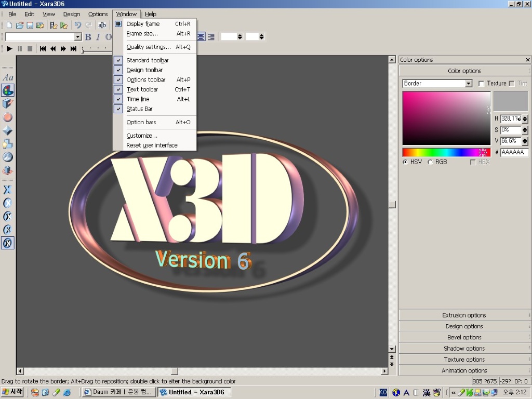Click the Redo arrow icon
This screenshot has height=399, width=532.
[x=88, y=25]
